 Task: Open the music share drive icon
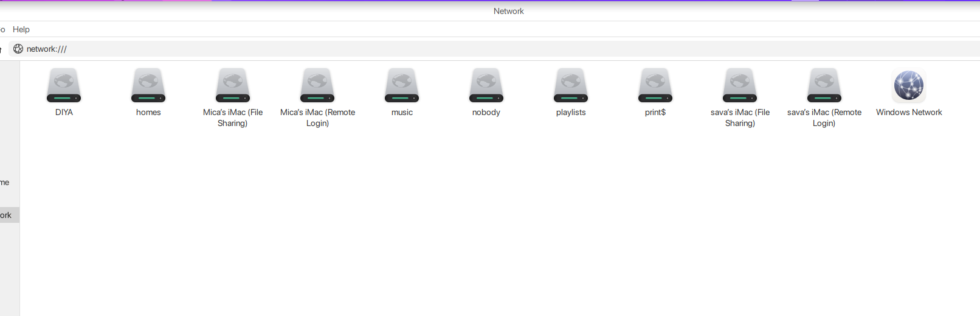(x=402, y=85)
